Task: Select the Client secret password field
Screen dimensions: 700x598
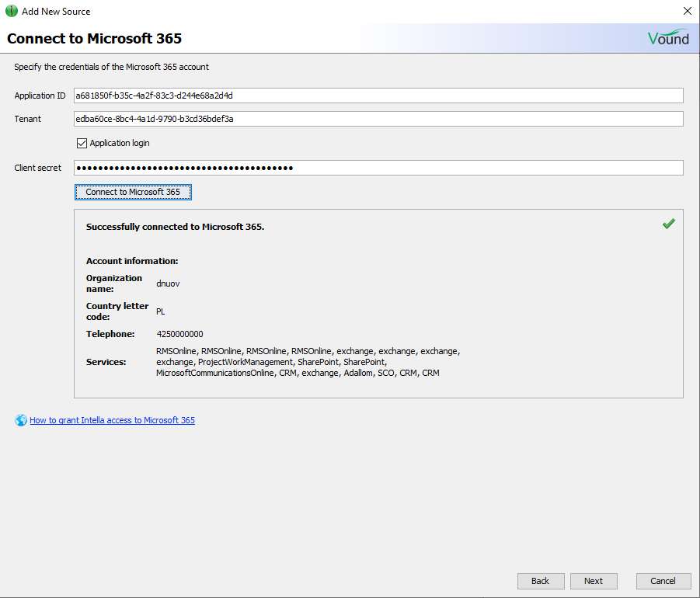Action: pos(378,168)
